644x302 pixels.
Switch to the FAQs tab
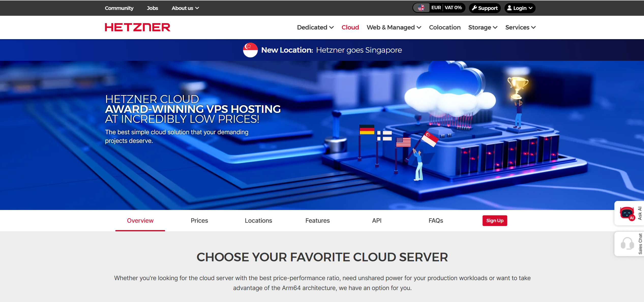point(436,220)
